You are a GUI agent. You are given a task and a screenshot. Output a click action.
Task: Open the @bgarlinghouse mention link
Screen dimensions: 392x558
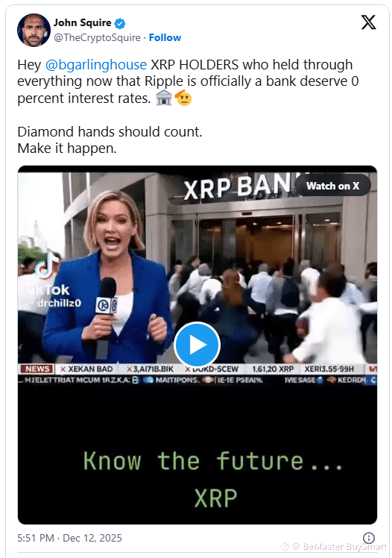(x=95, y=65)
